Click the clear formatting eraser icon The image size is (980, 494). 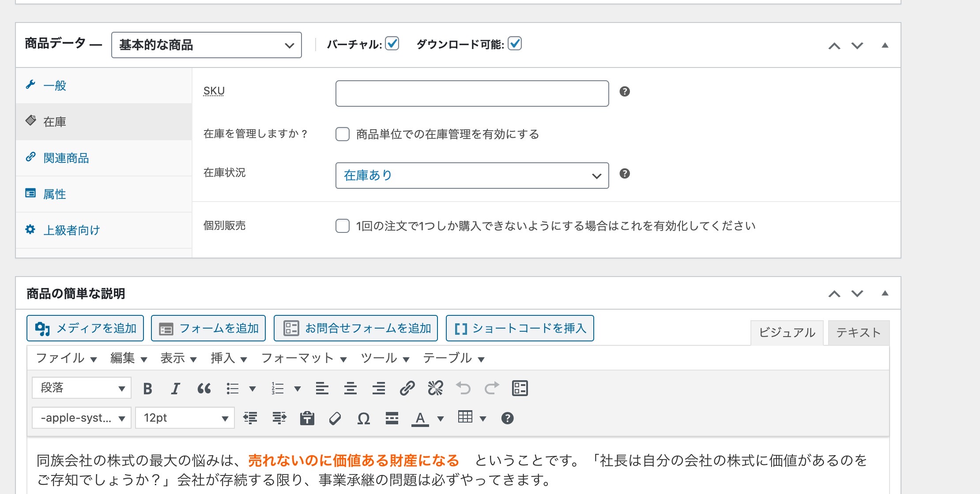pyautogui.click(x=335, y=418)
